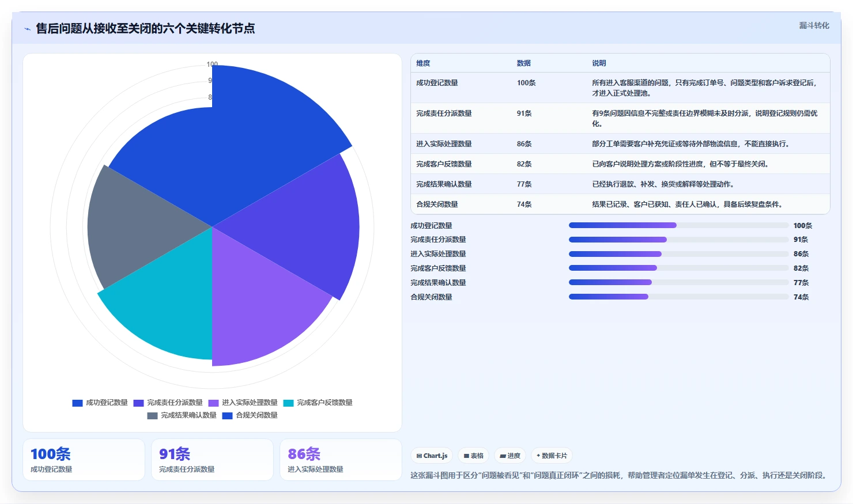The image size is (853, 504).
Task: Click description starting 已经执行退款
Action: [663, 184]
